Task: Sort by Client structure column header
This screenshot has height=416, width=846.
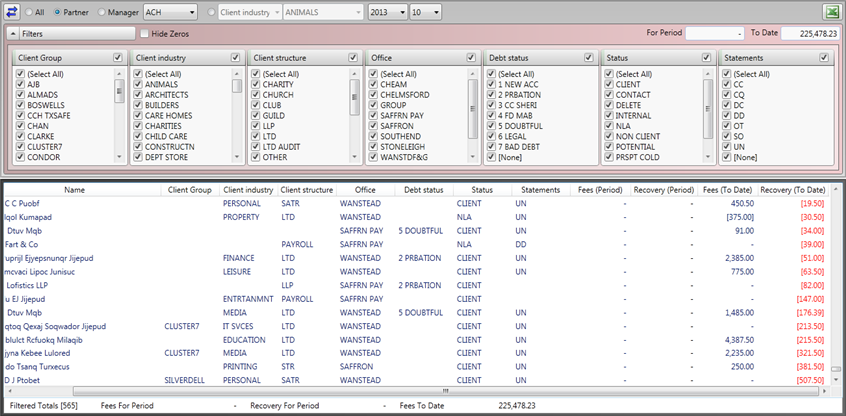Action: [306, 190]
